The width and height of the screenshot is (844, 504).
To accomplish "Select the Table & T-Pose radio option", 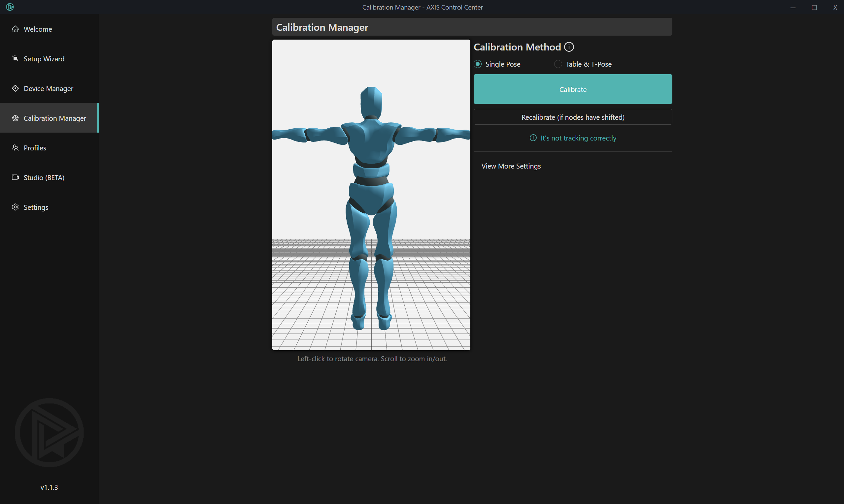I will [x=558, y=64].
